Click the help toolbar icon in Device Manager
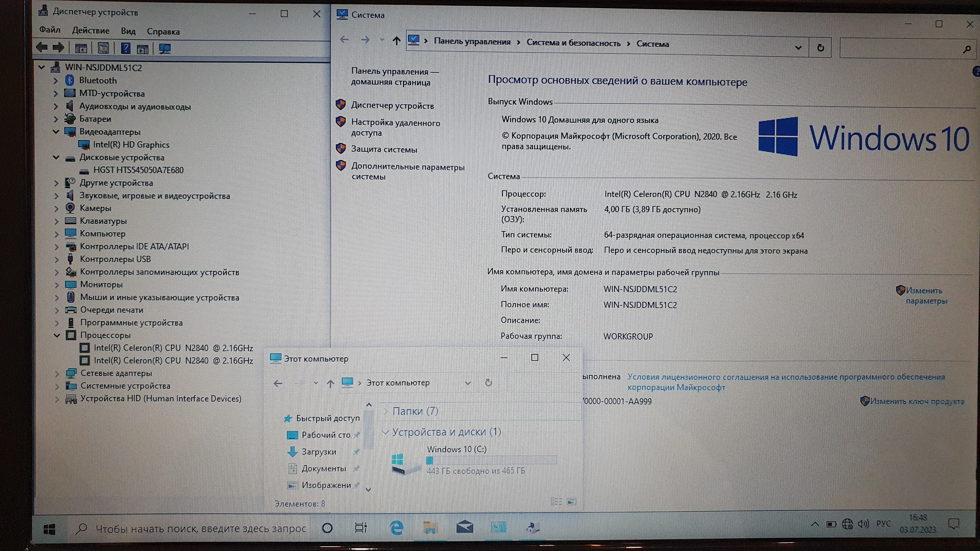Viewport: 980px width, 551px height. [125, 48]
